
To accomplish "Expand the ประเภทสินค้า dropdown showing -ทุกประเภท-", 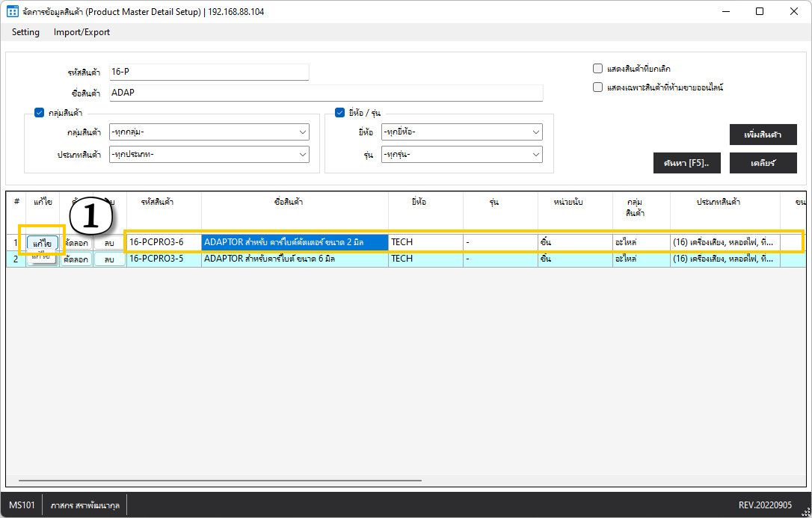I will click(209, 155).
